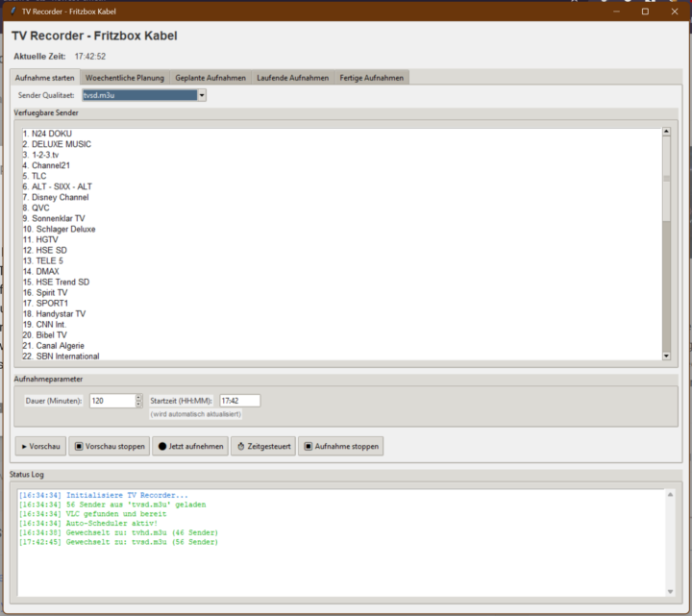
Task: Click Jetzt aufnehmen record button
Action: pyautogui.click(x=190, y=446)
